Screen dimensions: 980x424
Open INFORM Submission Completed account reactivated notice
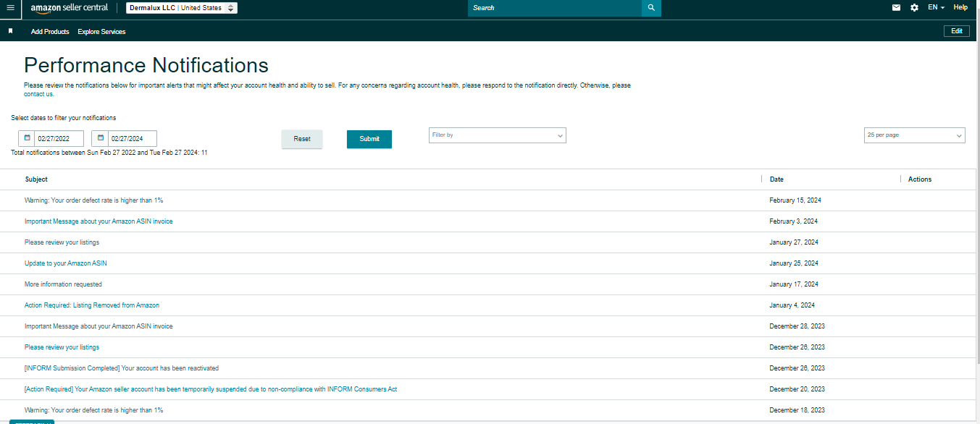122,368
